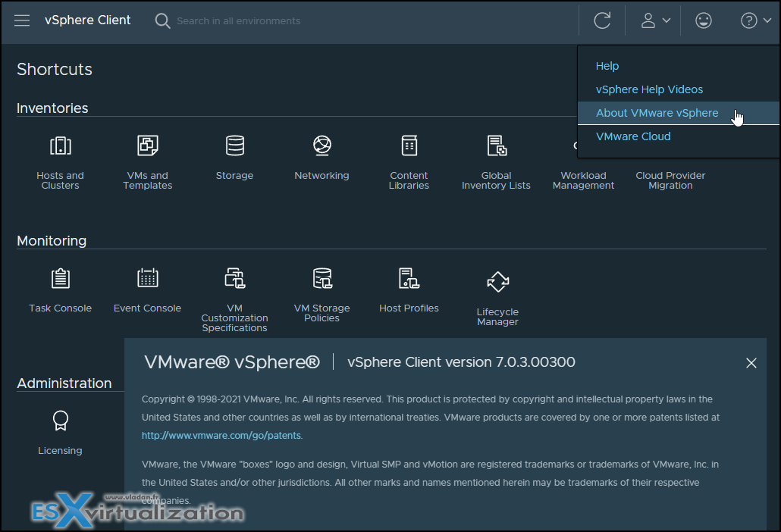Click the Event Console label
Image resolution: width=781 pixels, height=532 pixels.
(147, 308)
